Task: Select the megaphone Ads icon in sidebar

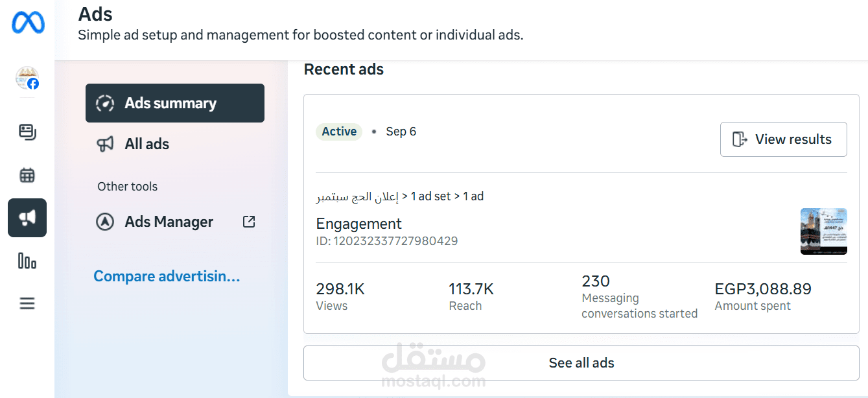Action: (27, 218)
